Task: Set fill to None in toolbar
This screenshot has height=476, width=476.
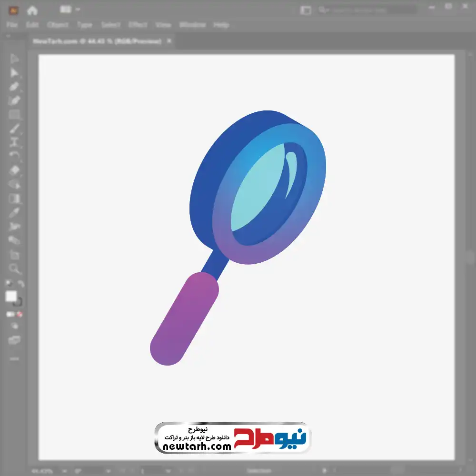Action: point(20,314)
